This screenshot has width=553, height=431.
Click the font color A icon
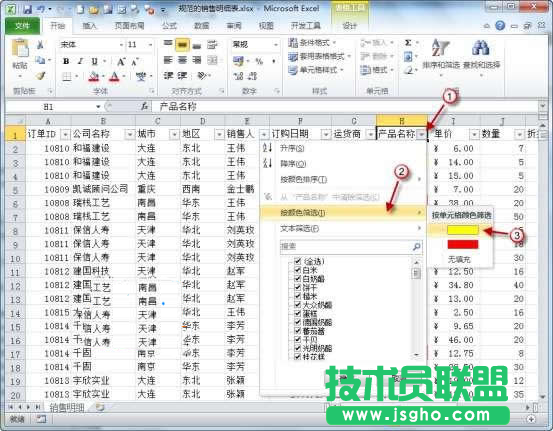[x=114, y=76]
